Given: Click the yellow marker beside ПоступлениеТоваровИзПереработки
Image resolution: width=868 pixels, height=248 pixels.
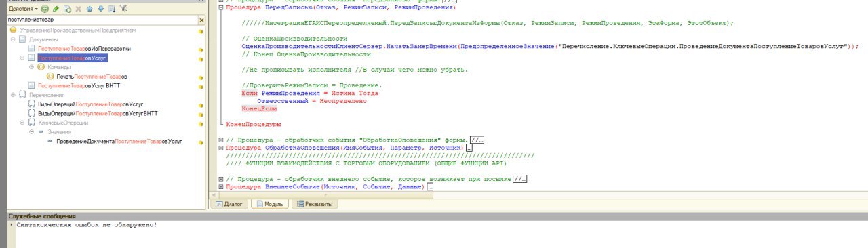Looking at the screenshot, I should (x=201, y=49).
